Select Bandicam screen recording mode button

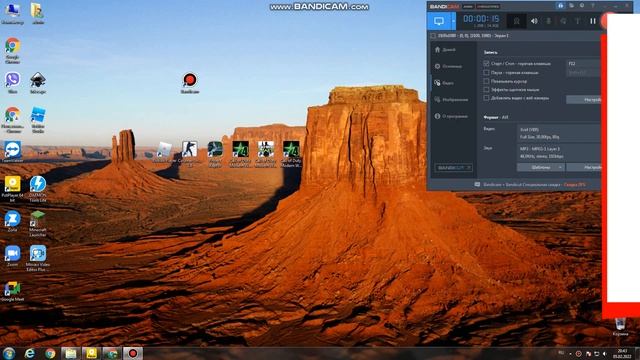click(439, 21)
